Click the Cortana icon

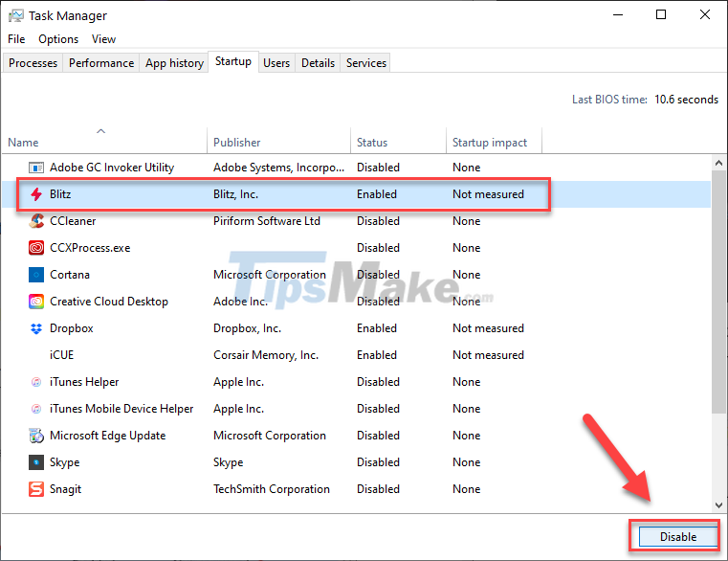tap(36, 275)
